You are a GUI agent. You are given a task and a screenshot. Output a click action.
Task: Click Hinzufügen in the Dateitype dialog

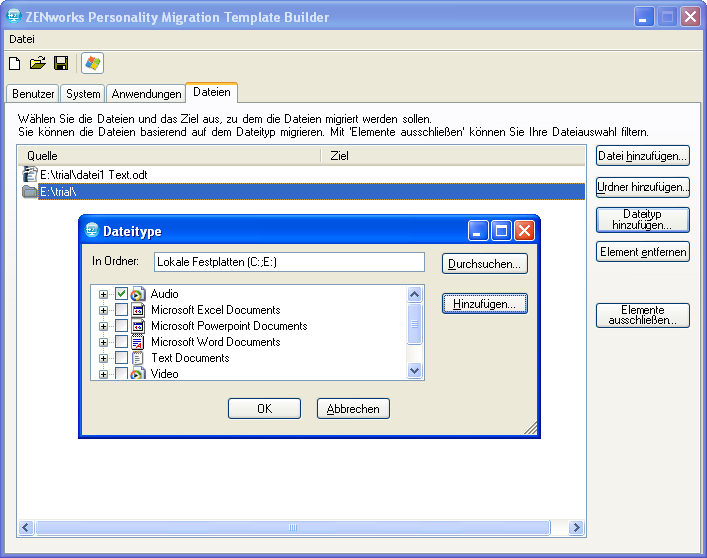(484, 303)
